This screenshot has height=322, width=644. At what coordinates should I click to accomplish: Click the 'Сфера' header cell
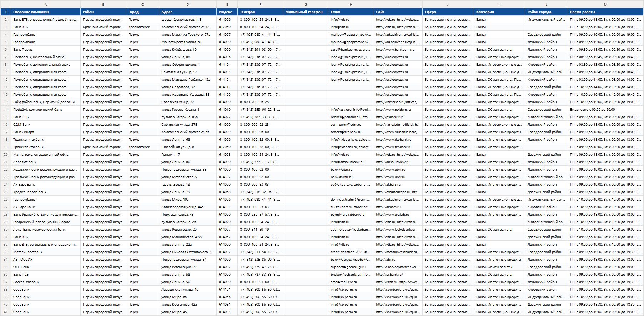[448, 12]
